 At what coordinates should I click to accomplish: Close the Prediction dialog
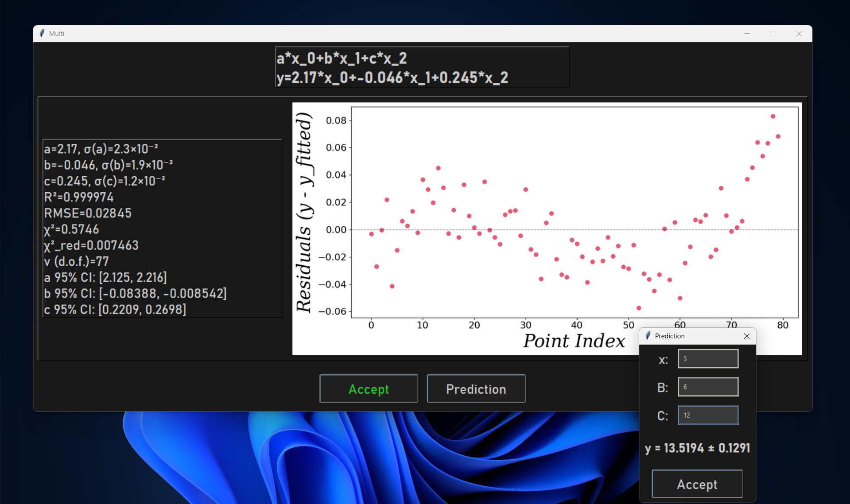point(747,336)
